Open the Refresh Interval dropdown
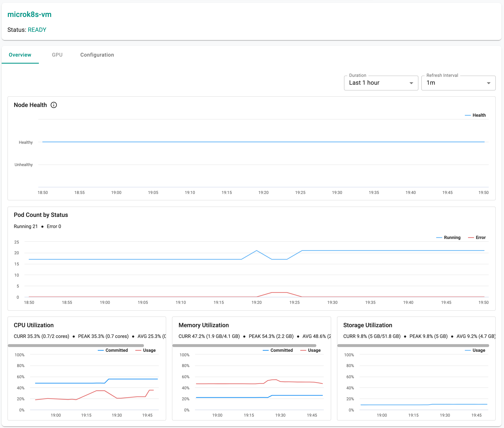The image size is (504, 428). click(458, 83)
